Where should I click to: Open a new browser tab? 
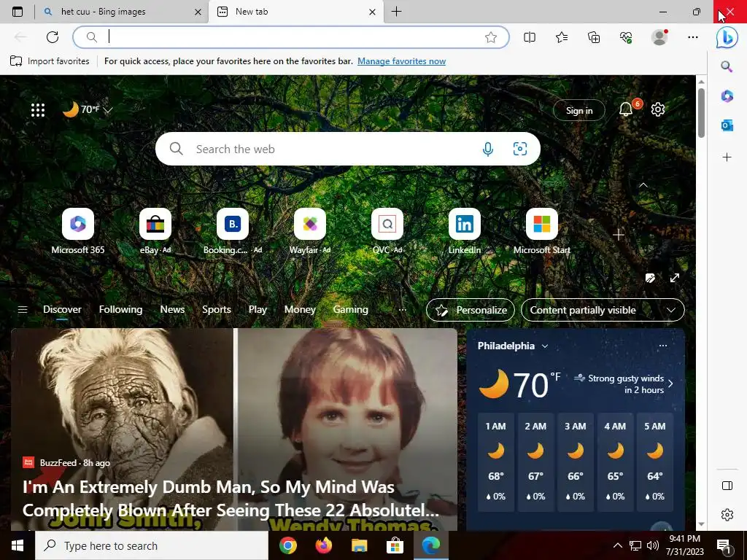pyautogui.click(x=396, y=12)
